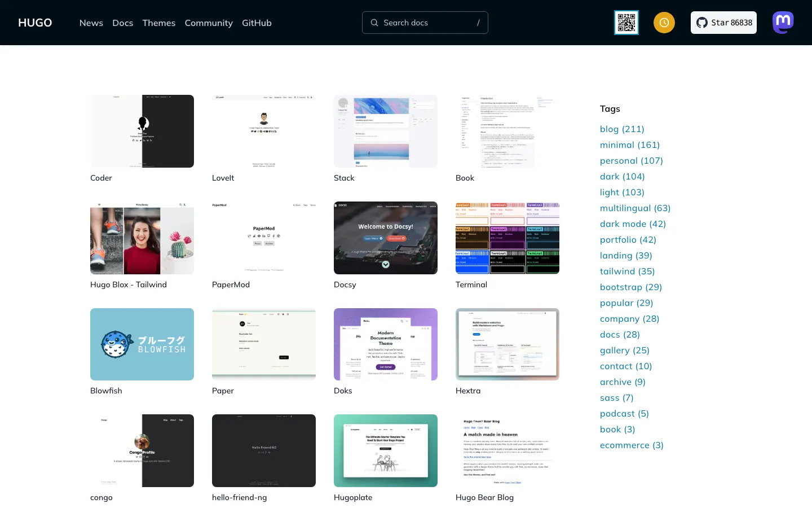Open the LoveIt theme thumbnail
Screen dimensions: 812x508
click(x=264, y=131)
